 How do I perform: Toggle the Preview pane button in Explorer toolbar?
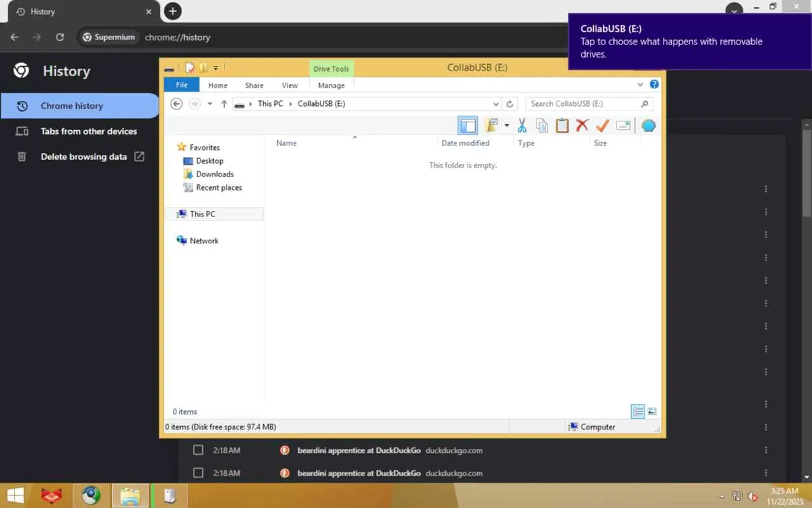pos(468,126)
